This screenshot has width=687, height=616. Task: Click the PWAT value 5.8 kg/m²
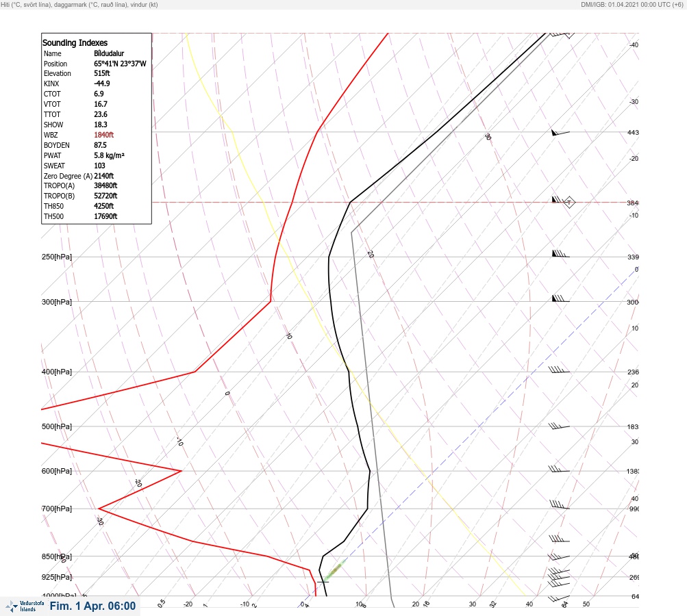coord(109,155)
